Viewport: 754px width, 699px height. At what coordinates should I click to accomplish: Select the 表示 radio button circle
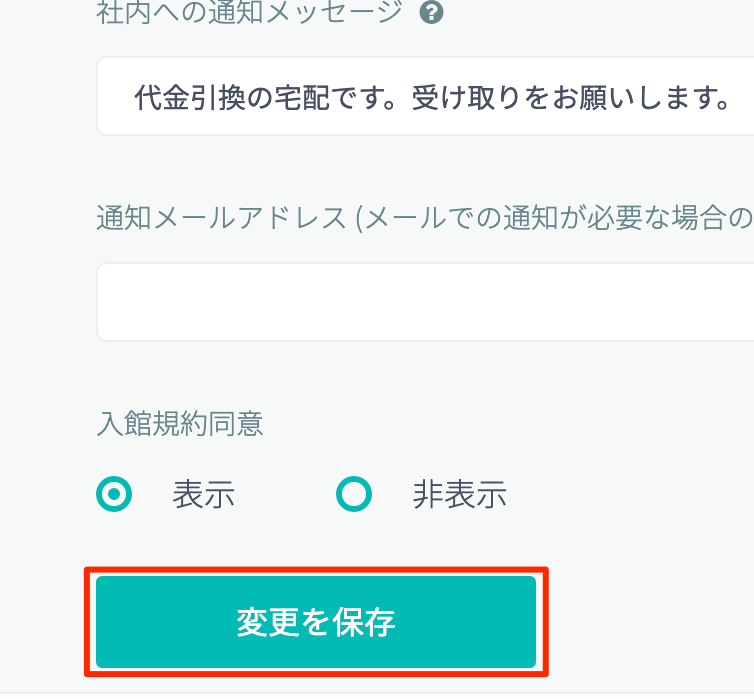[x=114, y=494]
